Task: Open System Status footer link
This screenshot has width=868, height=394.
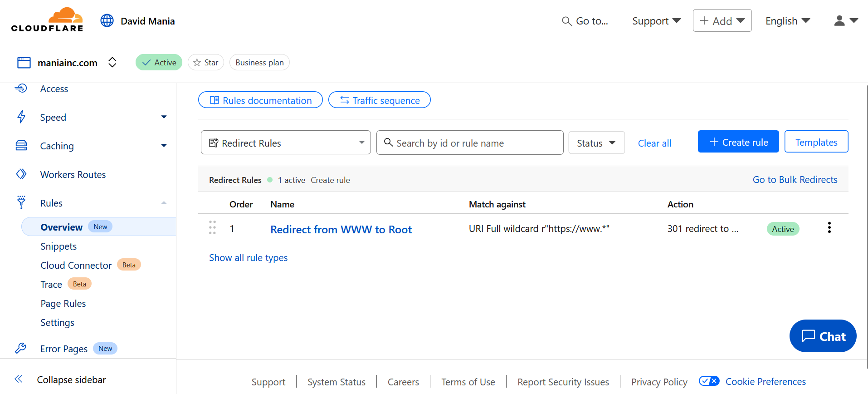Action: click(x=336, y=382)
